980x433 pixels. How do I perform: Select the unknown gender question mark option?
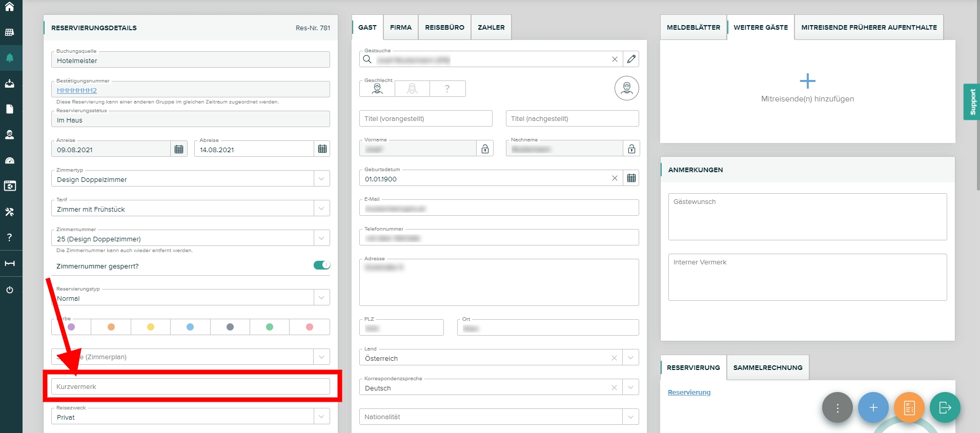447,89
